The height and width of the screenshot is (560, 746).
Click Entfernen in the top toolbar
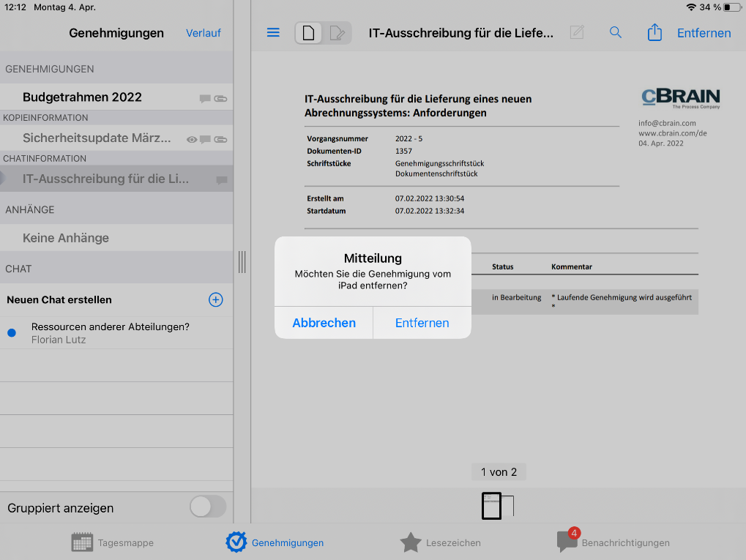coord(704,33)
